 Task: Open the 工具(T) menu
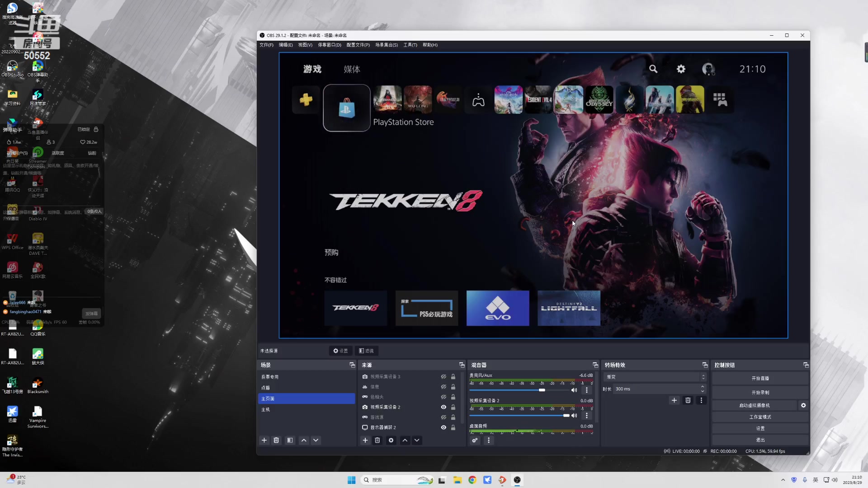point(410,45)
